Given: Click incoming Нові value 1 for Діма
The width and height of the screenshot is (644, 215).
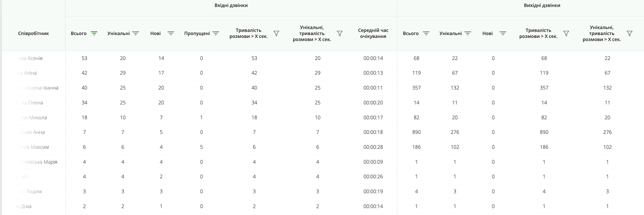Looking at the screenshot, I should click(161, 206).
